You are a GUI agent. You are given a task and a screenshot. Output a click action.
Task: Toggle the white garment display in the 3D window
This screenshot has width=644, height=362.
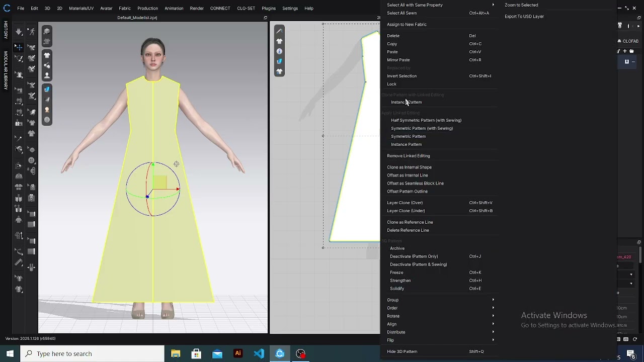[47, 55]
